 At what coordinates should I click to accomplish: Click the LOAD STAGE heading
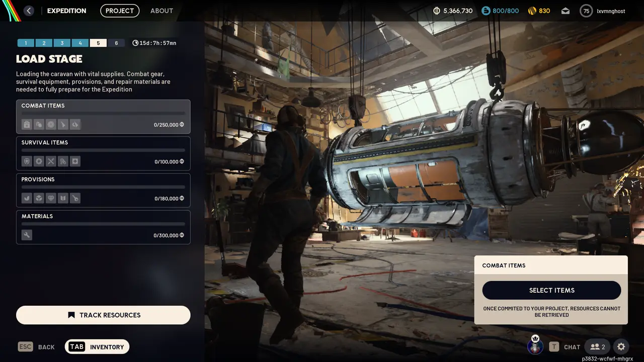tap(49, 59)
